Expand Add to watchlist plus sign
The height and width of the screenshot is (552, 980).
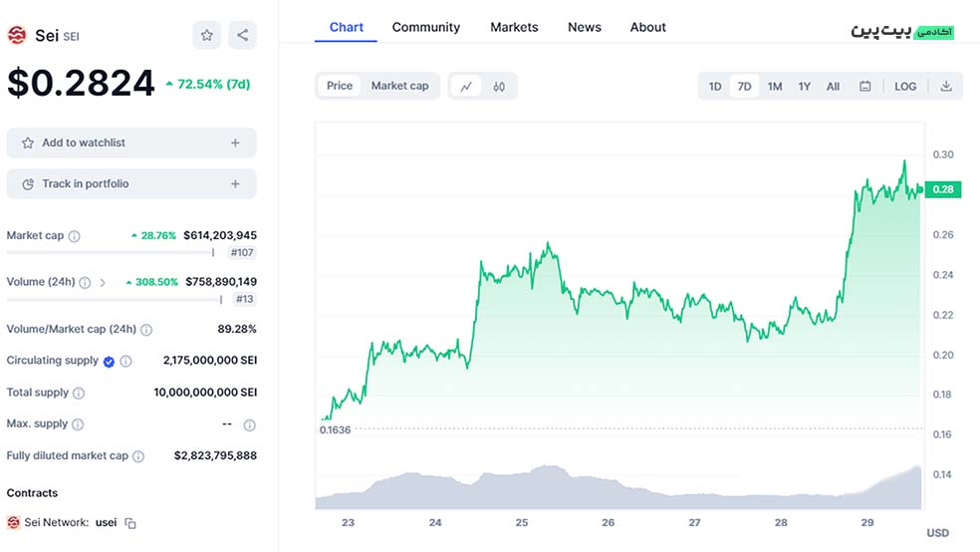[x=235, y=143]
